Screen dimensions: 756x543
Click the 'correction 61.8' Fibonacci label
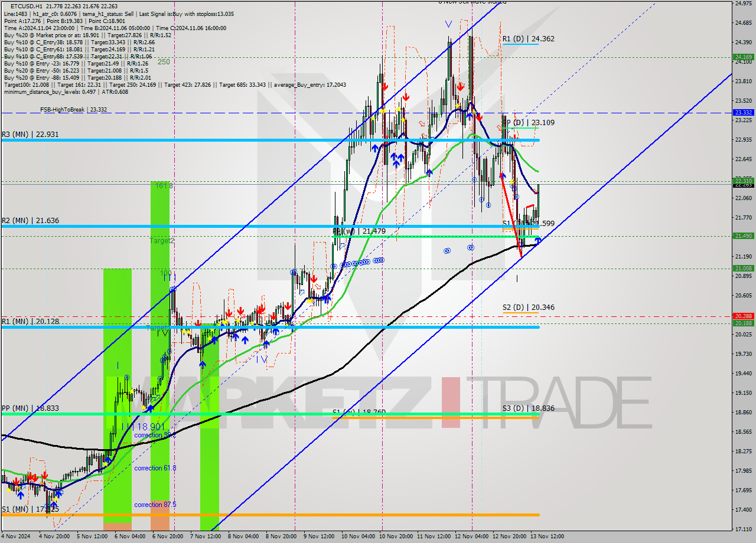pyautogui.click(x=155, y=468)
